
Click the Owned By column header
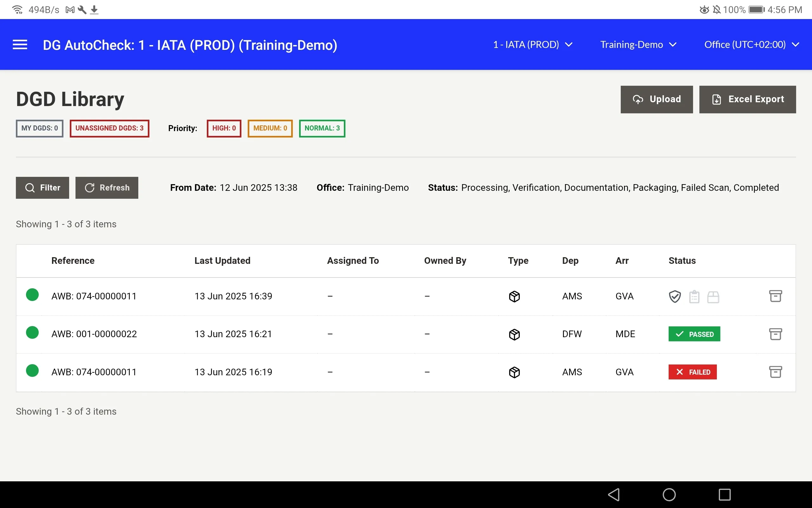[x=445, y=261]
